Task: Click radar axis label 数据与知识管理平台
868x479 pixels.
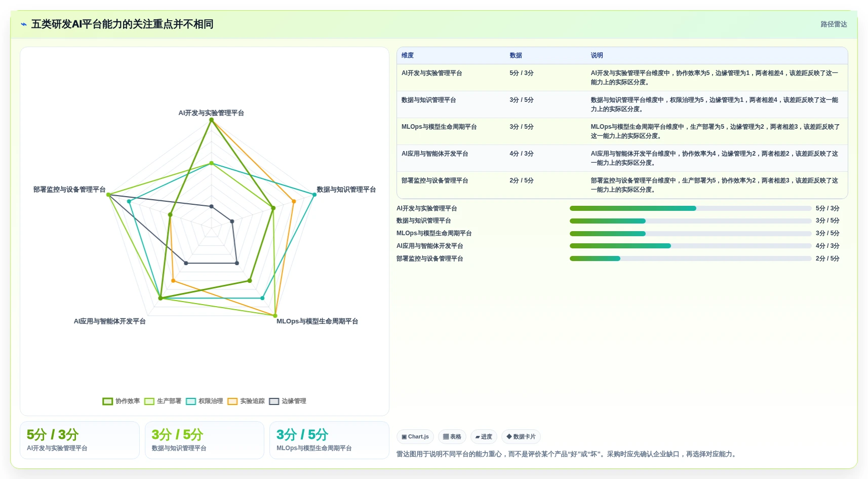Action: [346, 190]
